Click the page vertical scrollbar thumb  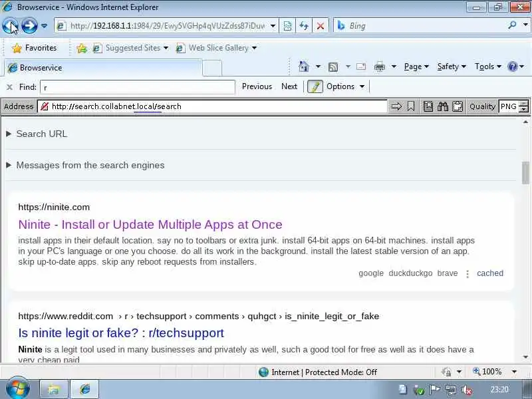(525, 173)
